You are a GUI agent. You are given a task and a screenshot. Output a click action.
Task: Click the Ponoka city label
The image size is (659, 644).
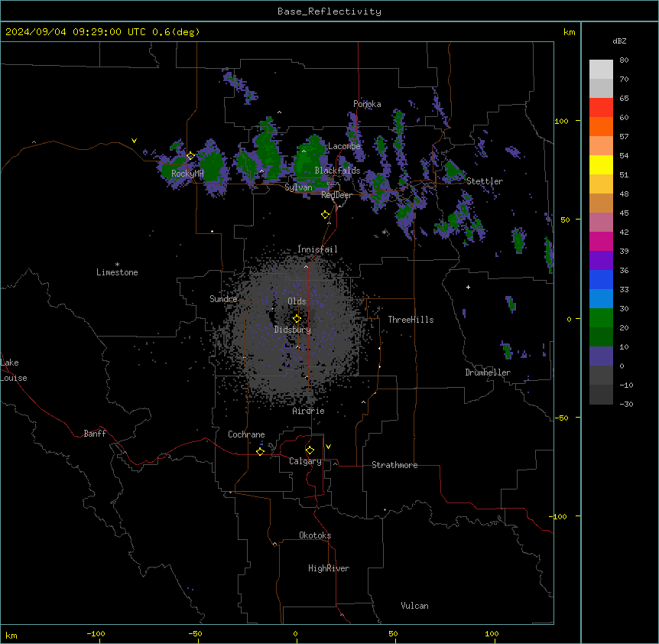pos(367,104)
